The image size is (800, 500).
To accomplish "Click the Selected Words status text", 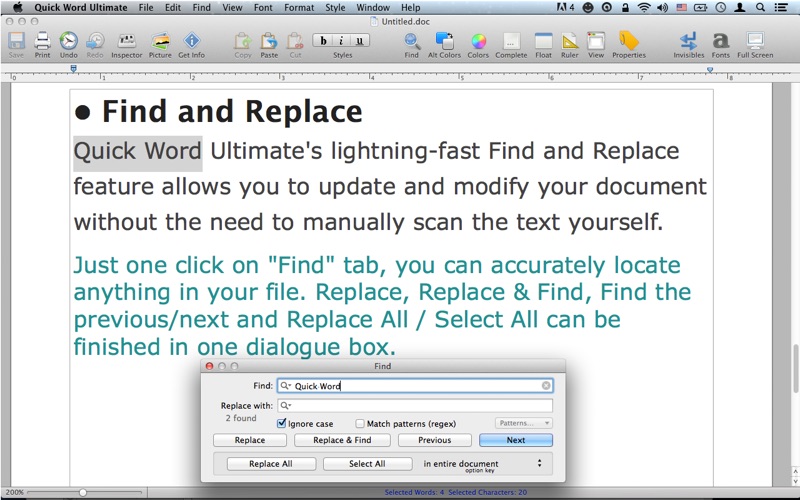I will coord(414,492).
